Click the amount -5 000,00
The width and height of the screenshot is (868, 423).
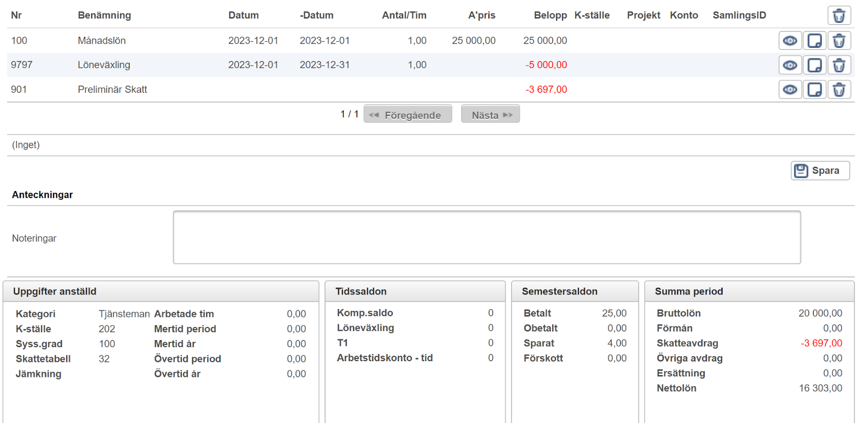(x=546, y=65)
